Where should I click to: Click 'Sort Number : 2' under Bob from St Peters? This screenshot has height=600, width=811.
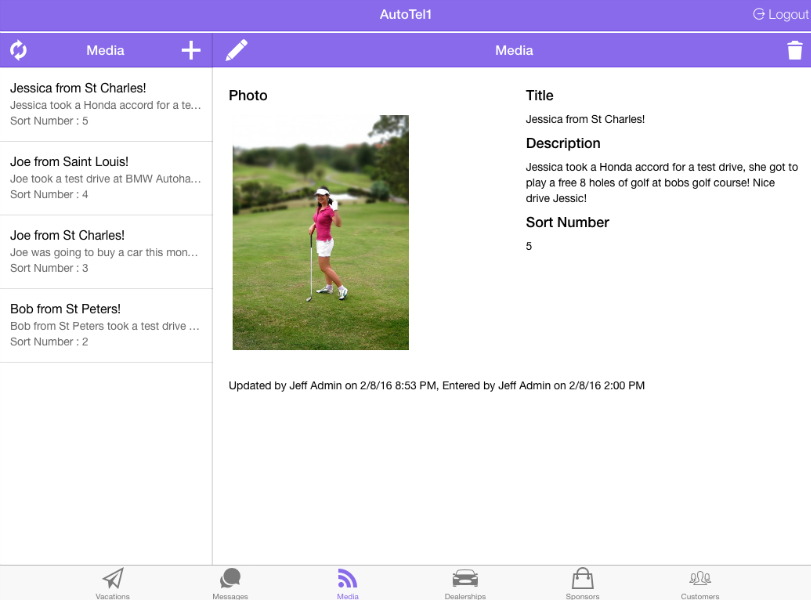[x=49, y=342]
